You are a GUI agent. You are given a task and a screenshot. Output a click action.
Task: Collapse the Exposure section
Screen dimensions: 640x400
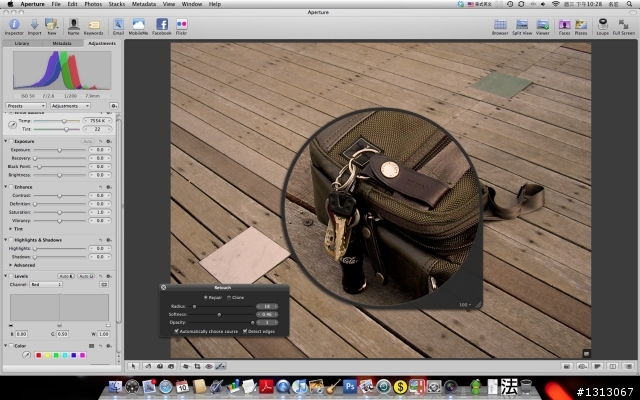[6, 141]
